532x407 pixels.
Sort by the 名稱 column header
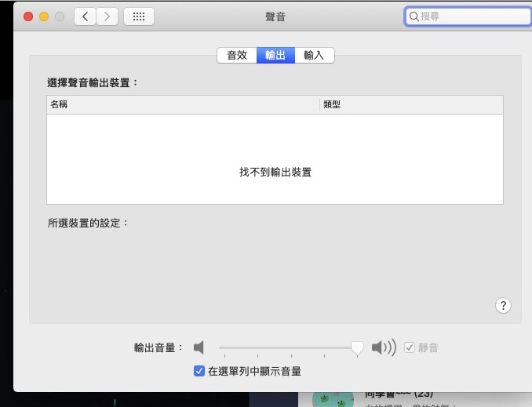[184, 104]
